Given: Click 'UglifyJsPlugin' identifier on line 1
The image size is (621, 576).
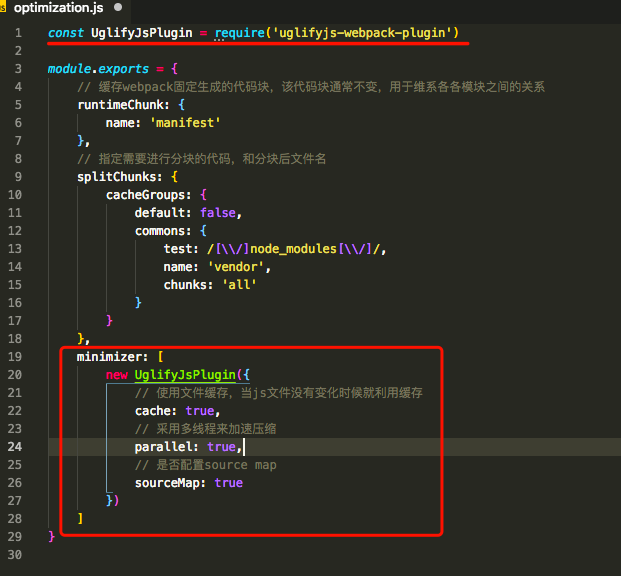Looking at the screenshot, I should coord(142,33).
